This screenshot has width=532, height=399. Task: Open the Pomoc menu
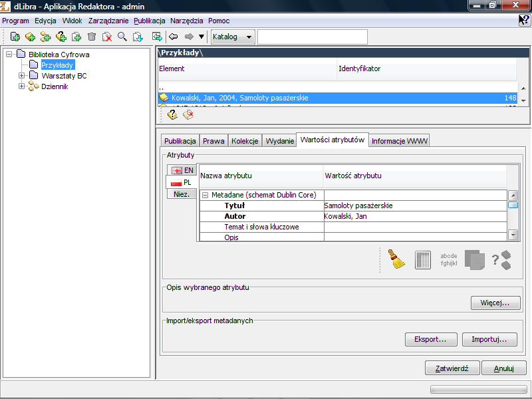pyautogui.click(x=219, y=21)
